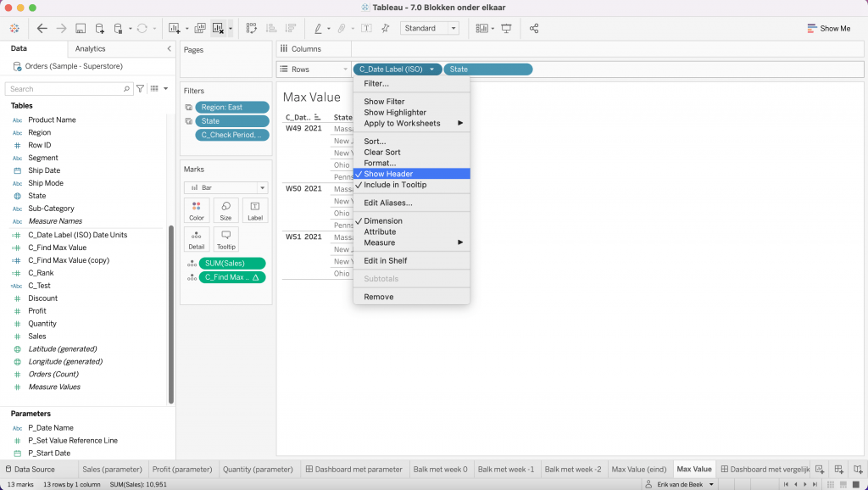The image size is (868, 490).
Task: Open the Standard fit dropdown
Action: (430, 28)
